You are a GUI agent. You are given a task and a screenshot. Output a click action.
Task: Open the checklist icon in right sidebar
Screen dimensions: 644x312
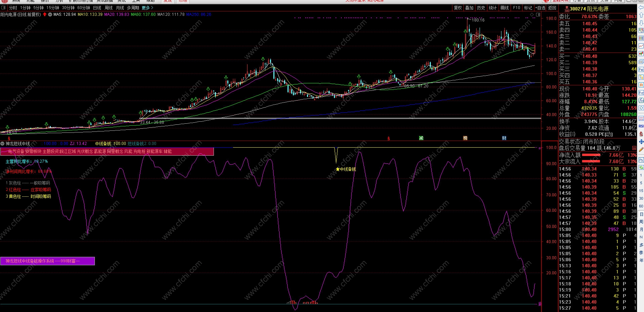tap(641, 31)
